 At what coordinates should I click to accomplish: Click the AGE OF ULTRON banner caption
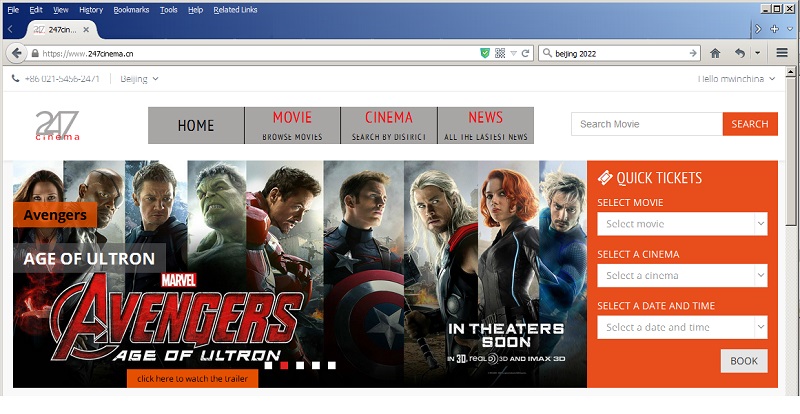89,258
